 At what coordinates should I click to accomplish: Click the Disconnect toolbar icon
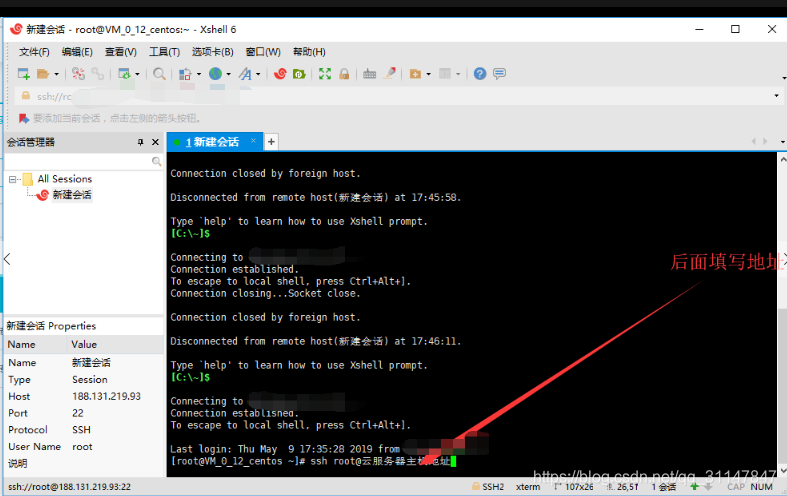pos(78,74)
